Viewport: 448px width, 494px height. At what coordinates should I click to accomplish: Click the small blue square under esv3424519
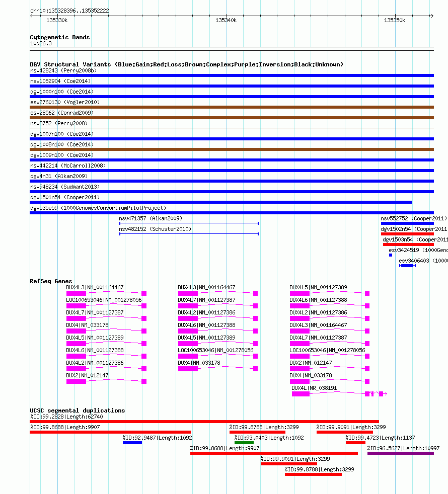[x=391, y=255]
